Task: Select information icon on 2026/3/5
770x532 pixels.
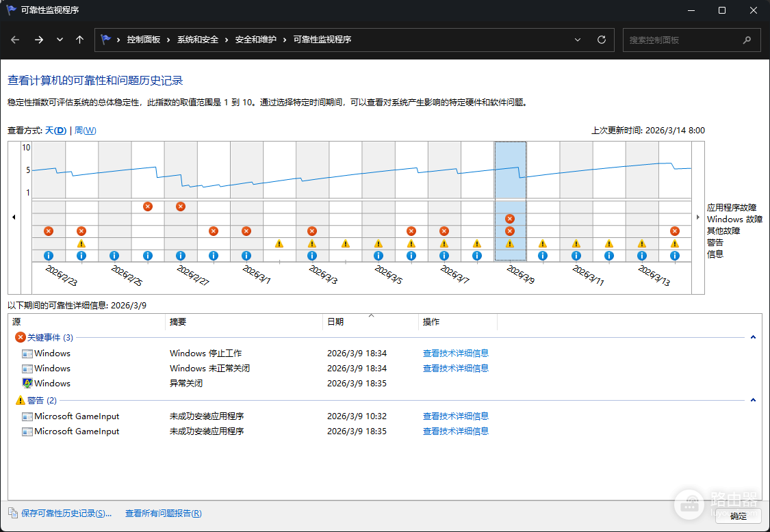Action: (378, 256)
